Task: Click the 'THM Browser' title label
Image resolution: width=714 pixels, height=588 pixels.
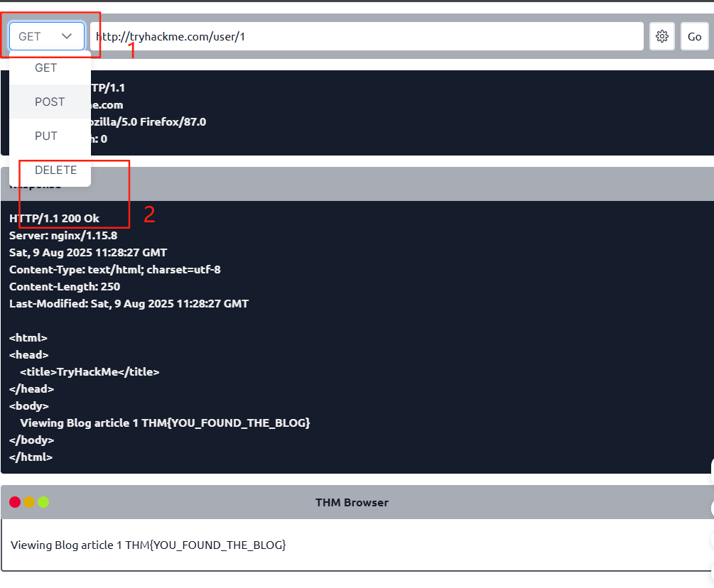Action: tap(352, 503)
